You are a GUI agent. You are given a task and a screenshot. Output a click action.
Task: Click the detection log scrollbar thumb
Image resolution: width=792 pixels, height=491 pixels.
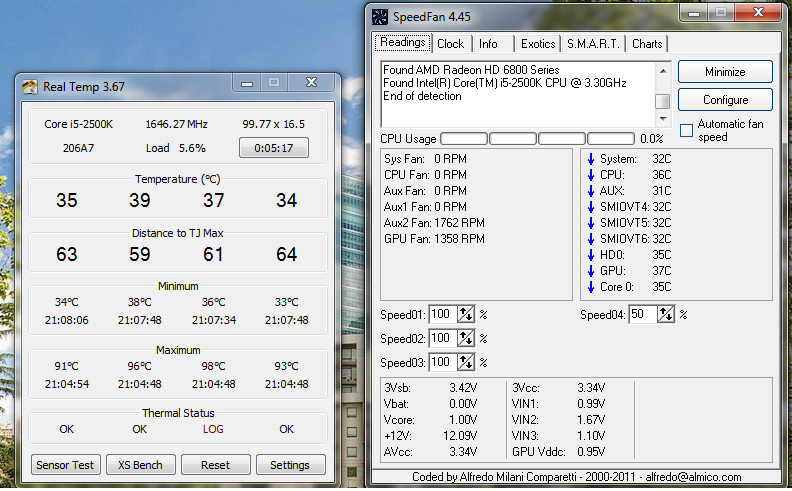663,102
